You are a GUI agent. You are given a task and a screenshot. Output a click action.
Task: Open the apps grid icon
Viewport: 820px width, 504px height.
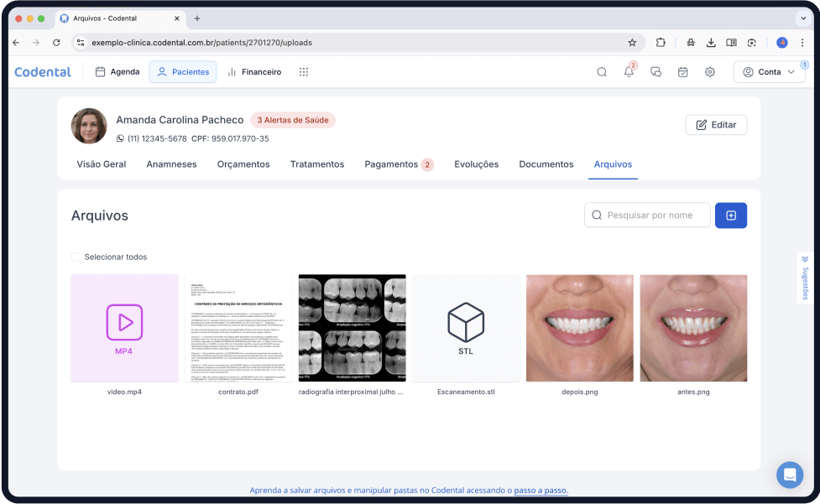click(304, 72)
